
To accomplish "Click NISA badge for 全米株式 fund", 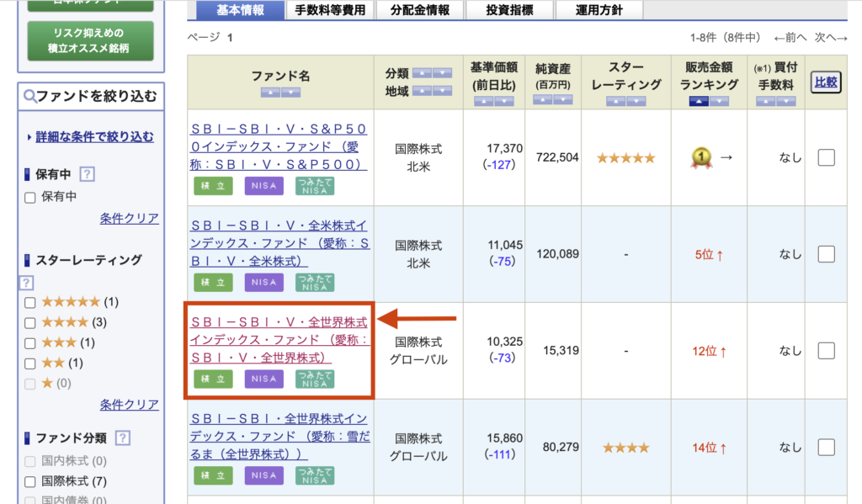I will click(263, 282).
